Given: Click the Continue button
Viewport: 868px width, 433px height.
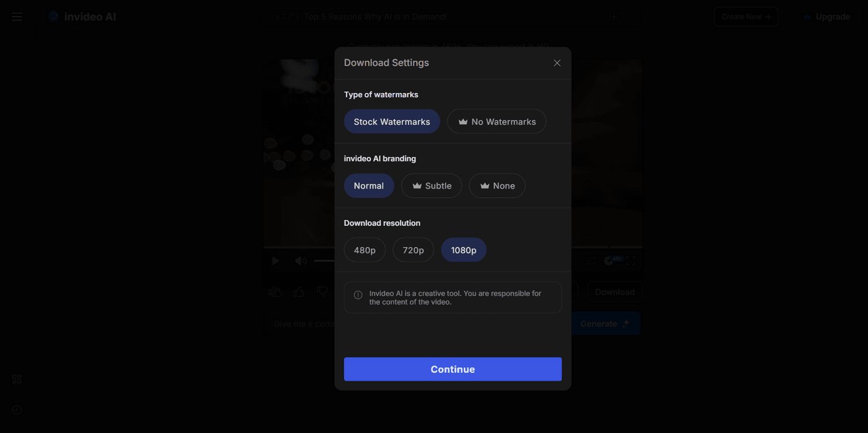Looking at the screenshot, I should [x=453, y=368].
